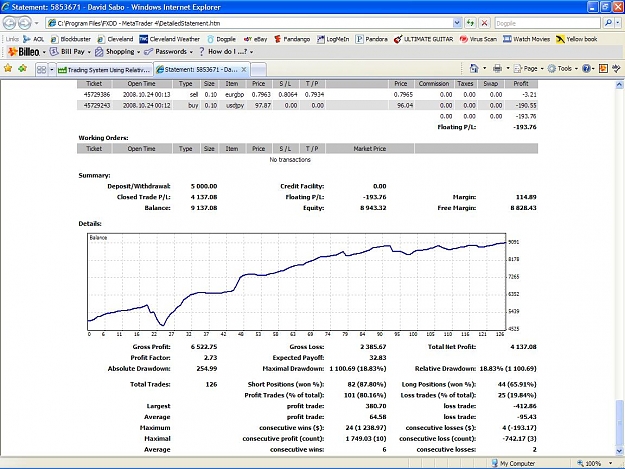Viewport: 625px width, 469px height.
Task: Click the Balance chart graph
Action: tap(297, 282)
